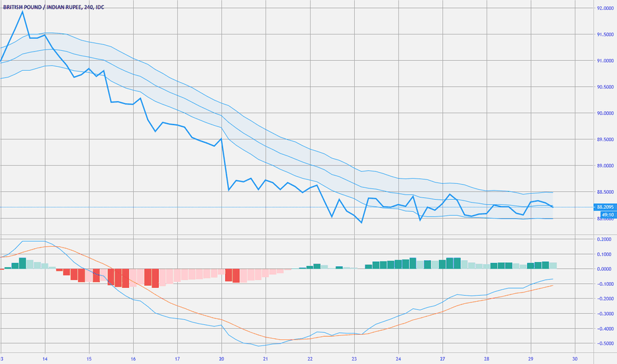Click date 21 on the time axis

[x=265, y=359]
